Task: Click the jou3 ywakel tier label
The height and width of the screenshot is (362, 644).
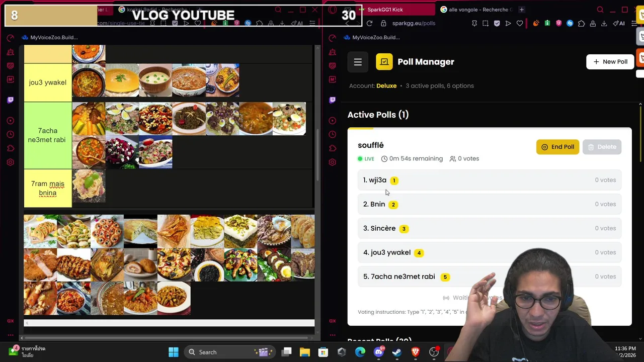Action: pyautogui.click(x=48, y=82)
